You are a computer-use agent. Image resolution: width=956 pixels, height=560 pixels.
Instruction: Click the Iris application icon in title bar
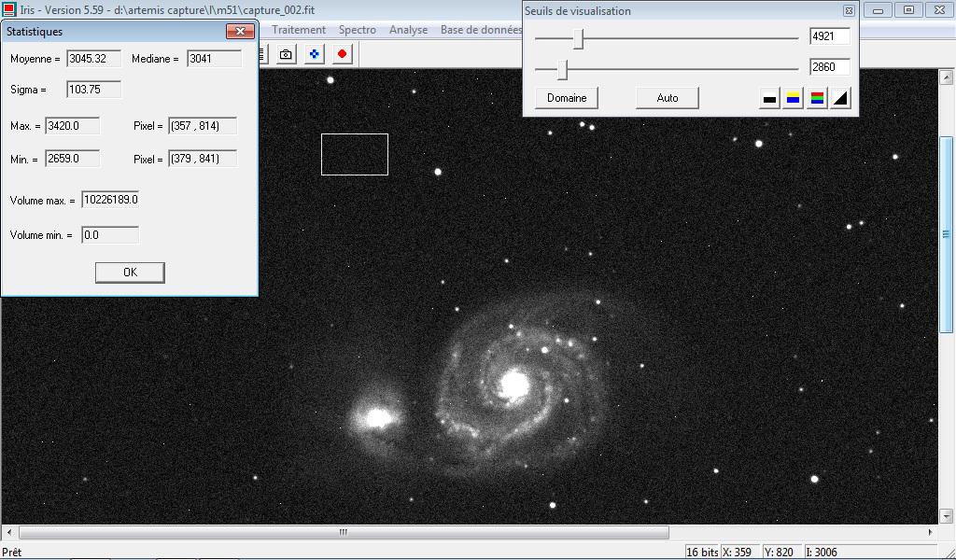[8, 9]
